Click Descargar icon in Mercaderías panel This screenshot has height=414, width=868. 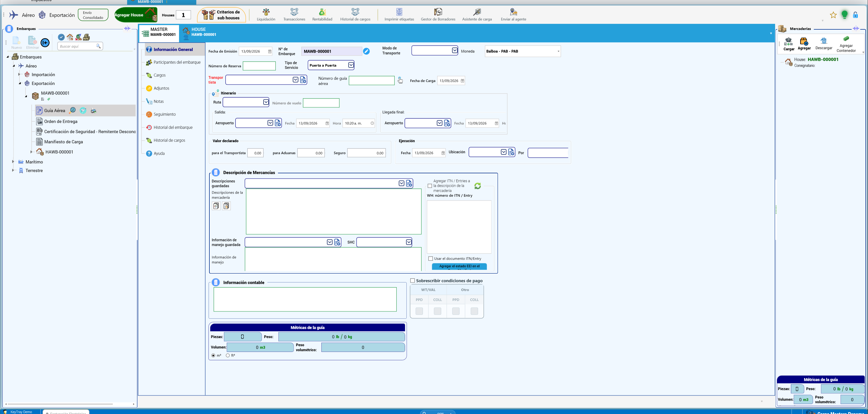click(x=823, y=41)
